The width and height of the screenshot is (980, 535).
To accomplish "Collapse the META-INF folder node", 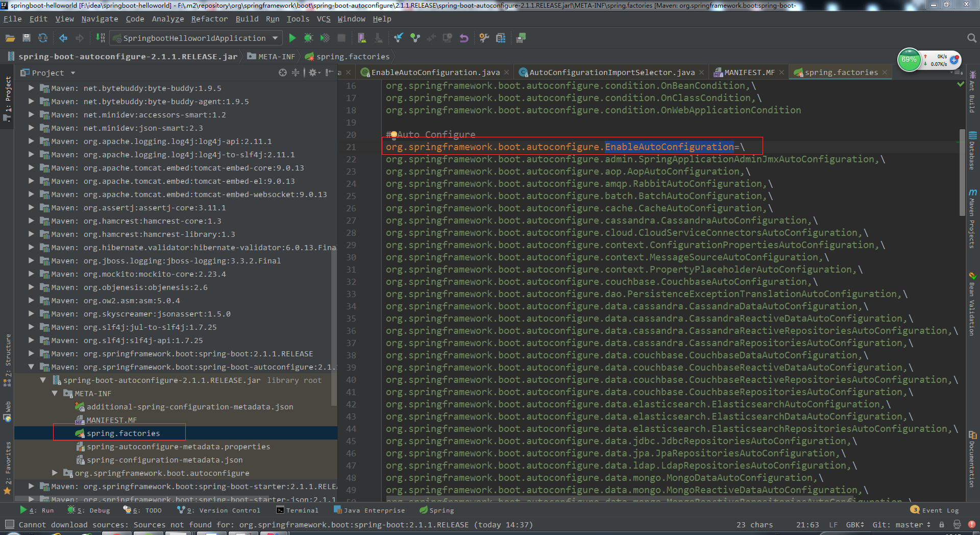I will pos(55,394).
